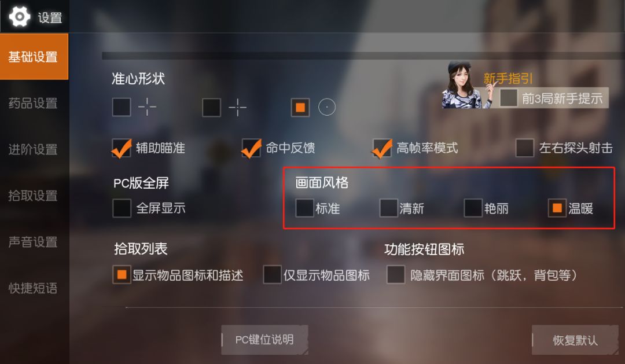
Task: Enable 左右探头射击 checkbox
Action: click(524, 148)
